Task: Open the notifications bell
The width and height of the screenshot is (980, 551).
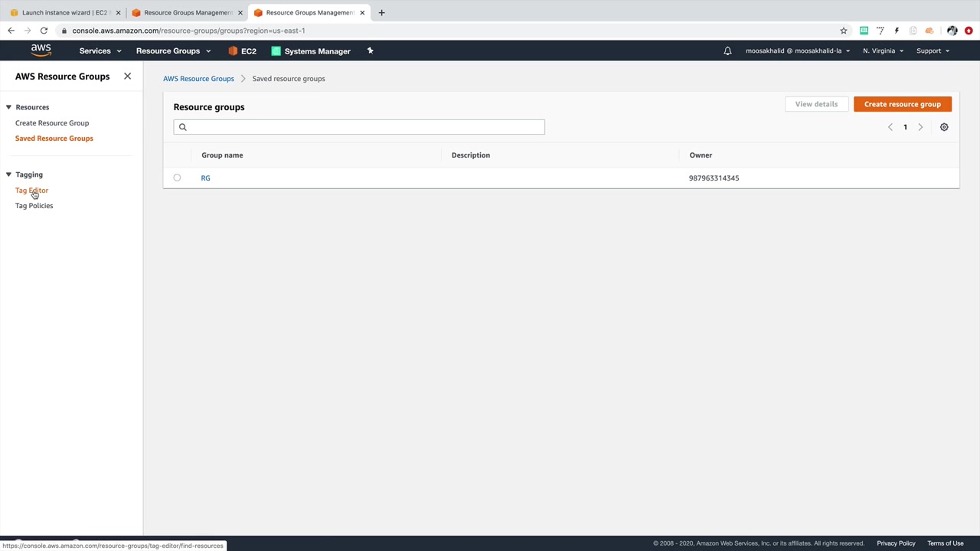Action: click(x=727, y=51)
